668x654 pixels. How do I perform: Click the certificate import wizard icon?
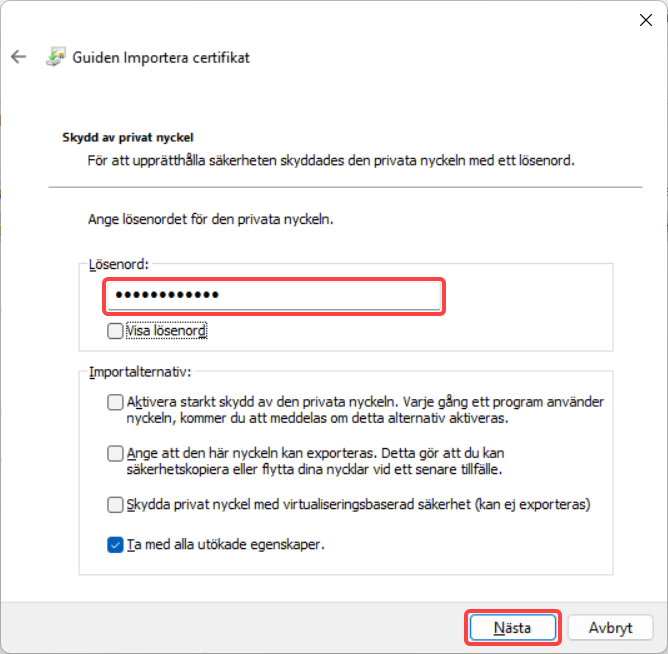pyautogui.click(x=56, y=57)
